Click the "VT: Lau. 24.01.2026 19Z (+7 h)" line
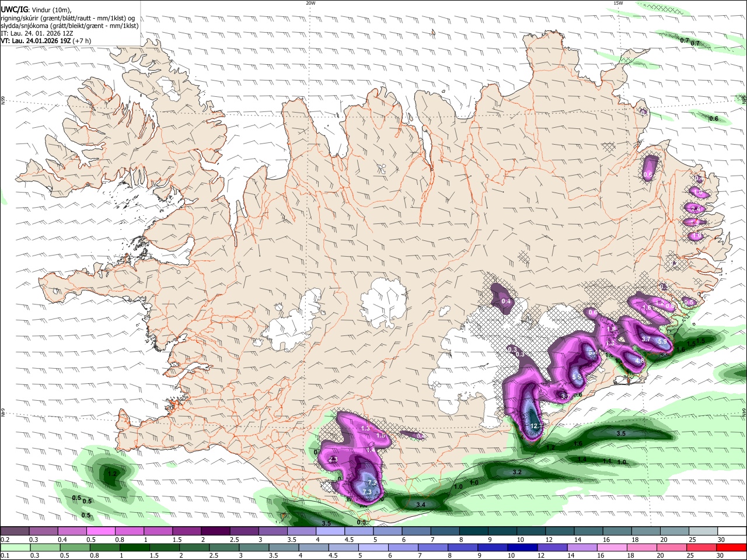 coord(46,41)
